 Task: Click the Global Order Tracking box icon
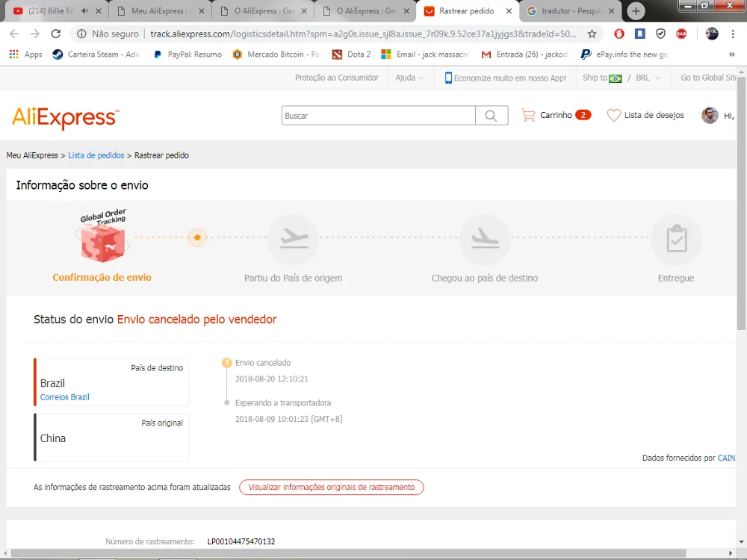[103, 236]
